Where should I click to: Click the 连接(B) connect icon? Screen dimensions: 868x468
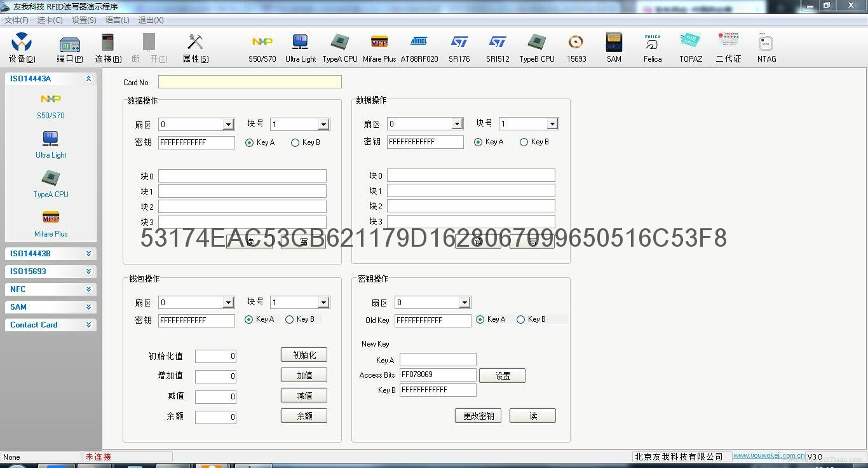pos(108,48)
